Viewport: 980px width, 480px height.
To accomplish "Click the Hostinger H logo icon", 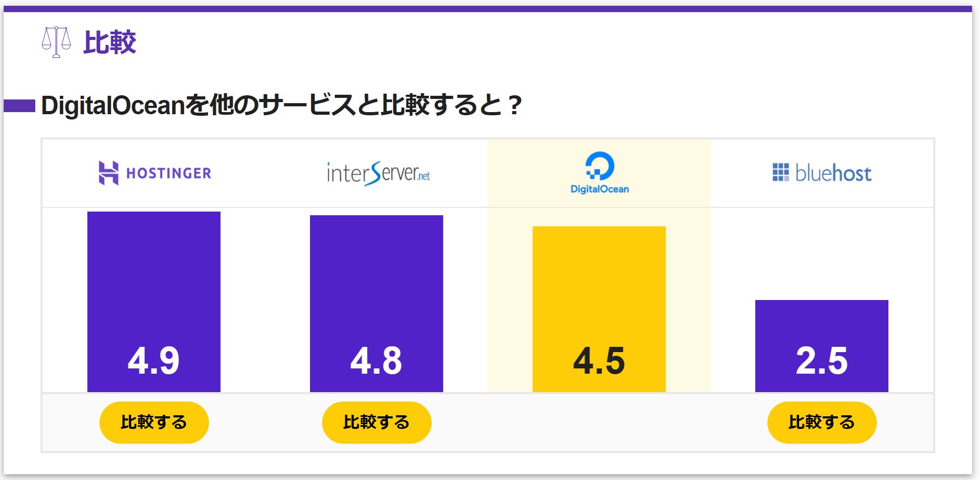I will (x=108, y=173).
